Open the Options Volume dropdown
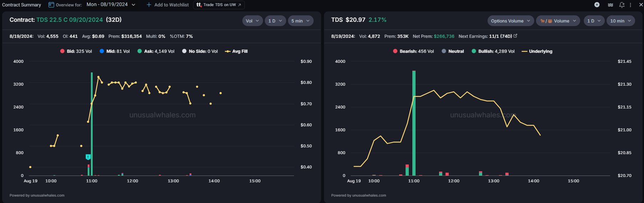 (x=510, y=21)
